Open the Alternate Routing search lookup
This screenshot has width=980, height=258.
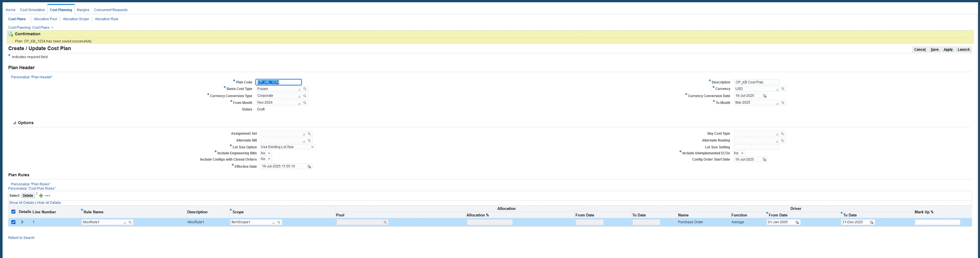782,141
